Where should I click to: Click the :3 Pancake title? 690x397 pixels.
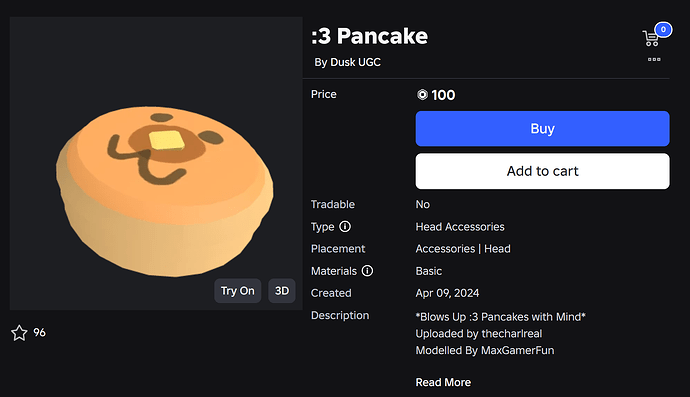coord(369,36)
